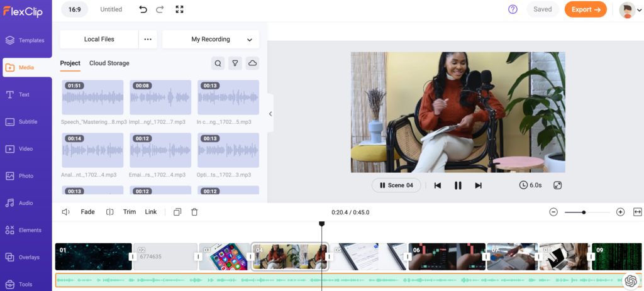Click the filter funnel icon
This screenshot has height=291, width=644.
click(235, 63)
